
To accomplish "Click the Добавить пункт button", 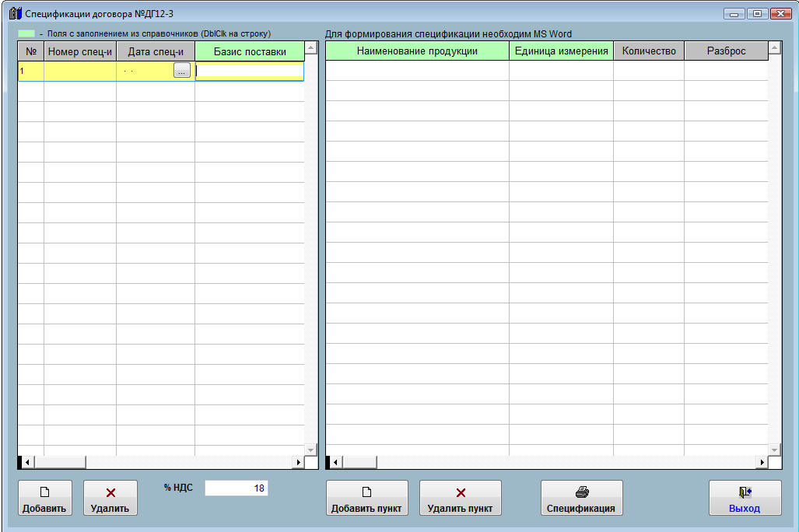I will tap(367, 498).
